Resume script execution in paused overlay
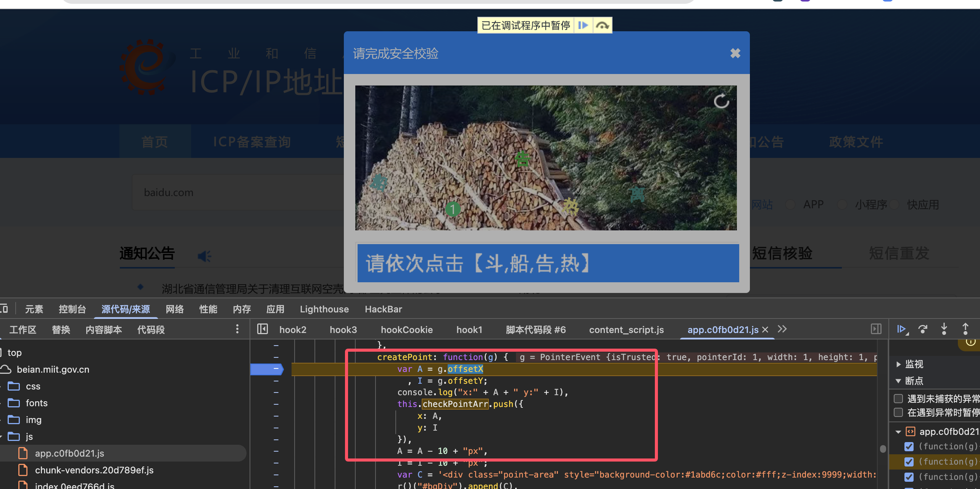The height and width of the screenshot is (489, 980). pyautogui.click(x=583, y=26)
